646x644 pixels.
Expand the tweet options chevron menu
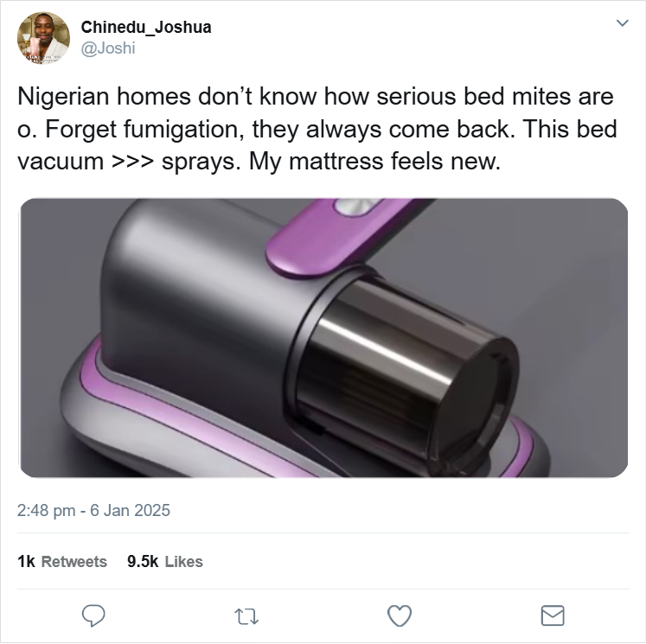[622, 22]
